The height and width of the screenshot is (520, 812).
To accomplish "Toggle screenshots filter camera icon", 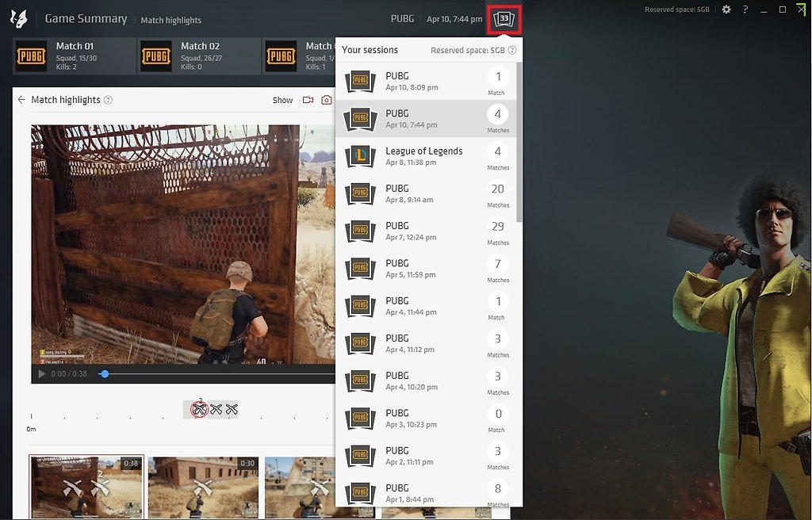I will (x=326, y=100).
